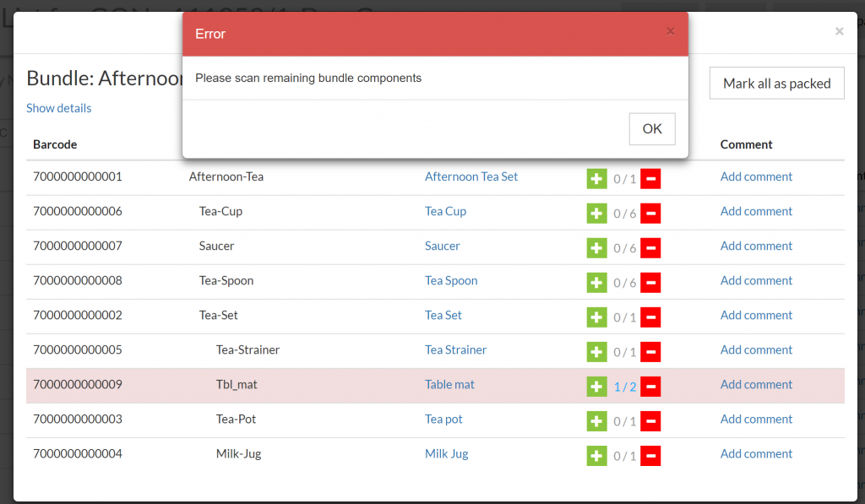The height and width of the screenshot is (504, 865).
Task: Click green plus for Tea-Pot row
Action: 596,420
